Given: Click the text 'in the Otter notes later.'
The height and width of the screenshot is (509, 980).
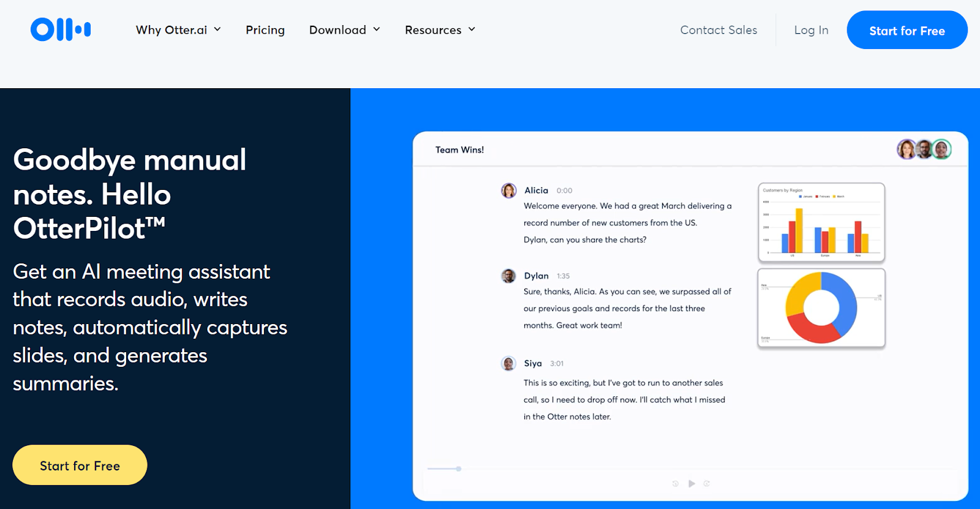Looking at the screenshot, I should pyautogui.click(x=567, y=417).
